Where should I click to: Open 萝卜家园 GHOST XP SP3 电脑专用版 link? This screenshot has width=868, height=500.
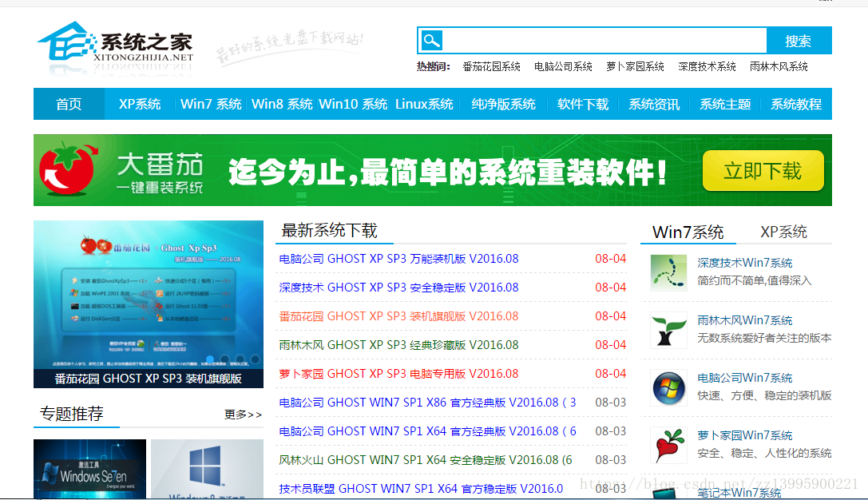pyautogui.click(x=398, y=374)
